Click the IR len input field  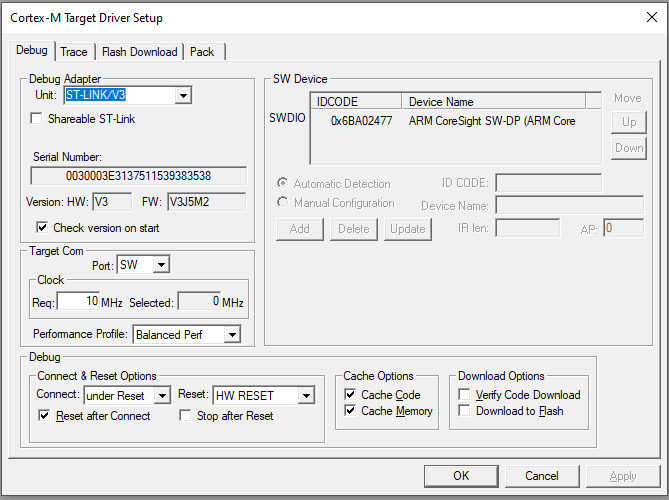tap(528, 228)
